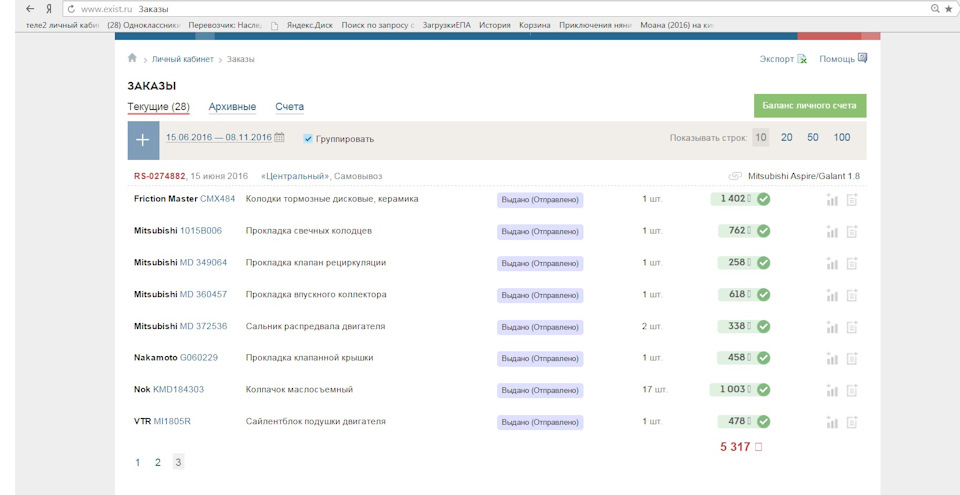Open the Яндекс.Диск bookmark
Image resolution: width=960 pixels, height=495 pixels.
pos(309,26)
